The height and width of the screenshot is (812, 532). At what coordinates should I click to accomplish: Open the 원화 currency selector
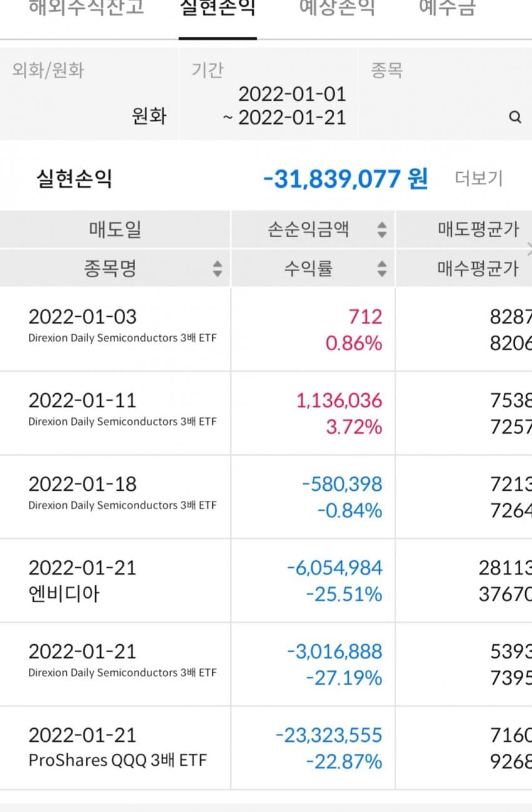(x=149, y=116)
